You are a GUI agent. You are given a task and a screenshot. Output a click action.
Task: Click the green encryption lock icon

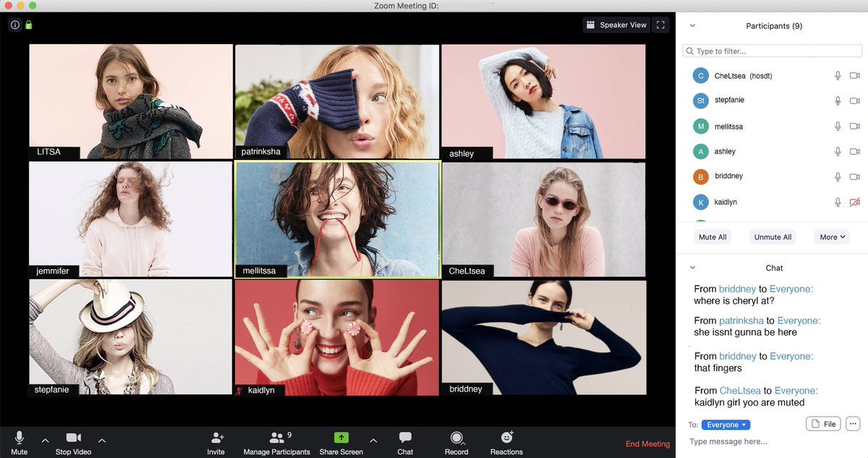pos(29,25)
